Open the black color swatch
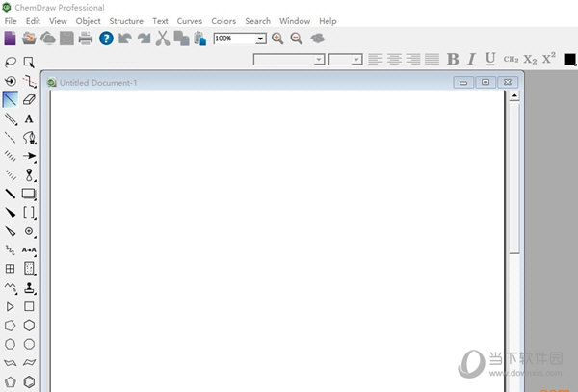This screenshot has width=578, height=392. click(x=570, y=60)
